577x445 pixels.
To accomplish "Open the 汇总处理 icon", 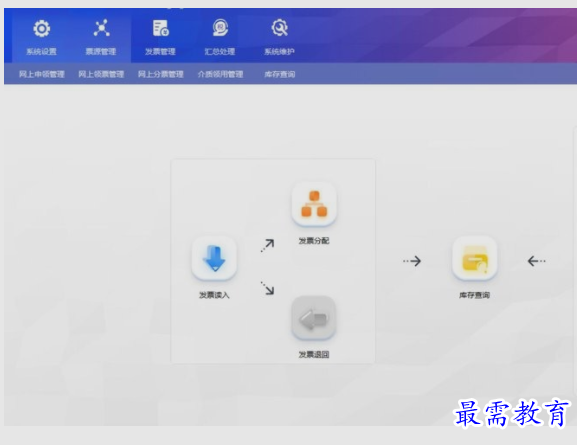I will (220, 28).
